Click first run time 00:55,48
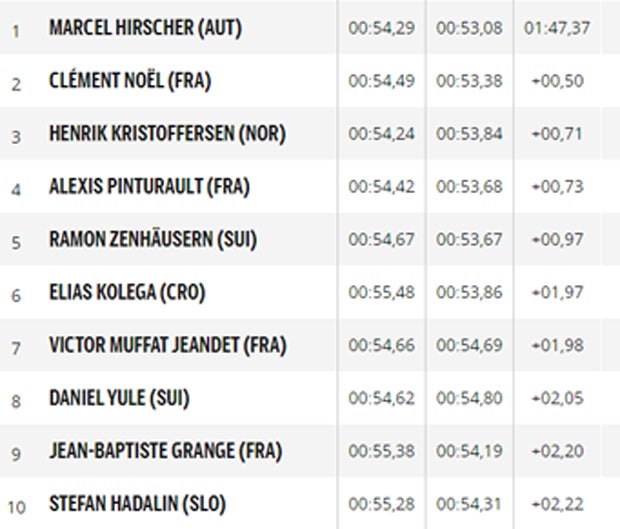 click(x=382, y=293)
